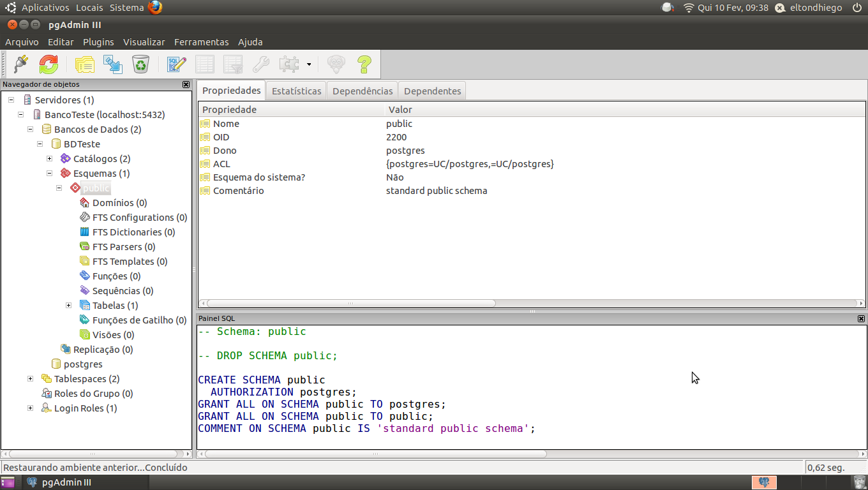Screen dimensions: 868x490
Task: Collapse the Servidores tree node
Action: point(10,100)
